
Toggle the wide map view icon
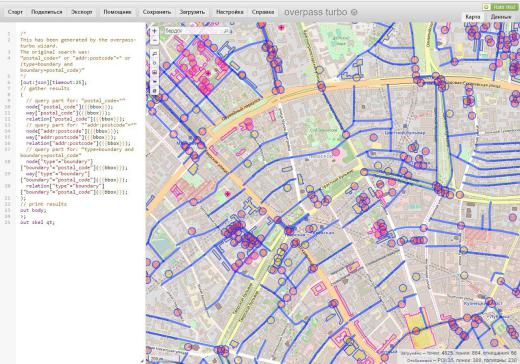pyautogui.click(x=155, y=81)
